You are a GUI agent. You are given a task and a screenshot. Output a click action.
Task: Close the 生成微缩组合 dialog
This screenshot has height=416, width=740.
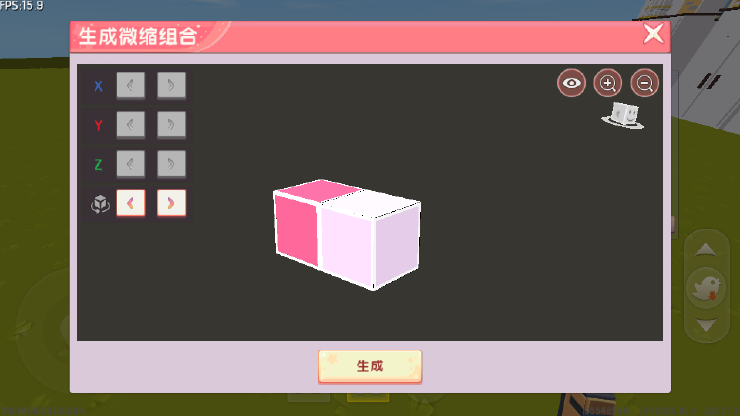(x=654, y=34)
